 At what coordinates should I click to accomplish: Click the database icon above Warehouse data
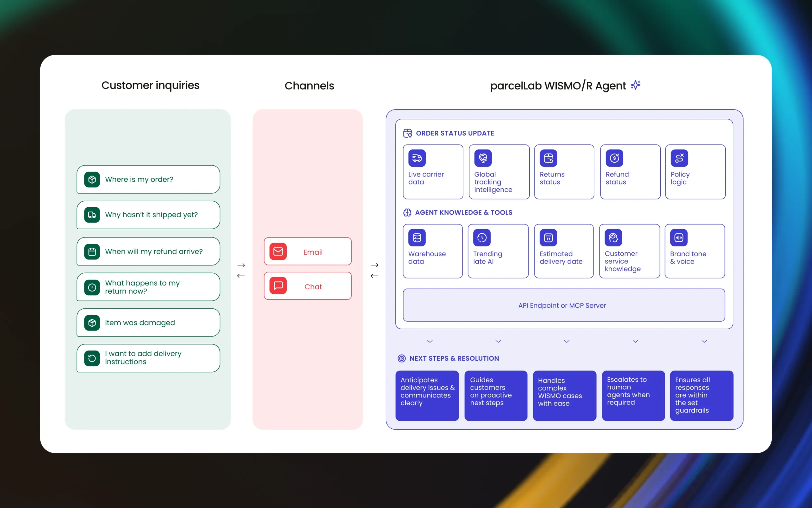(417, 237)
